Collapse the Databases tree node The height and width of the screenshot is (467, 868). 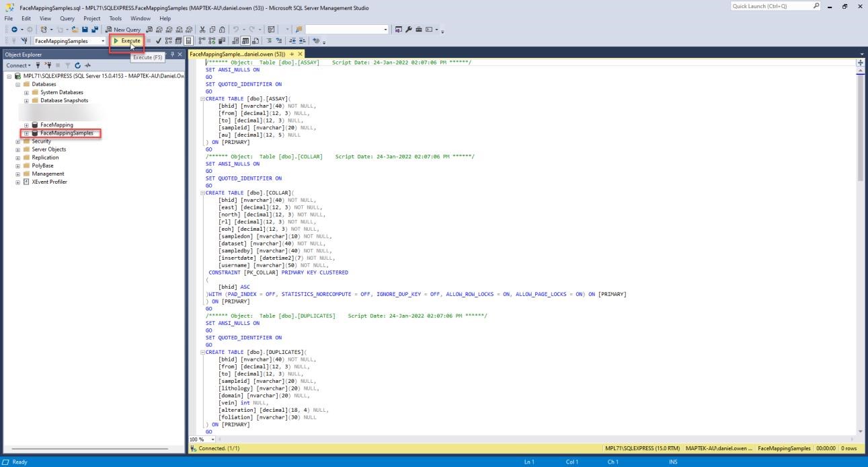pos(17,84)
